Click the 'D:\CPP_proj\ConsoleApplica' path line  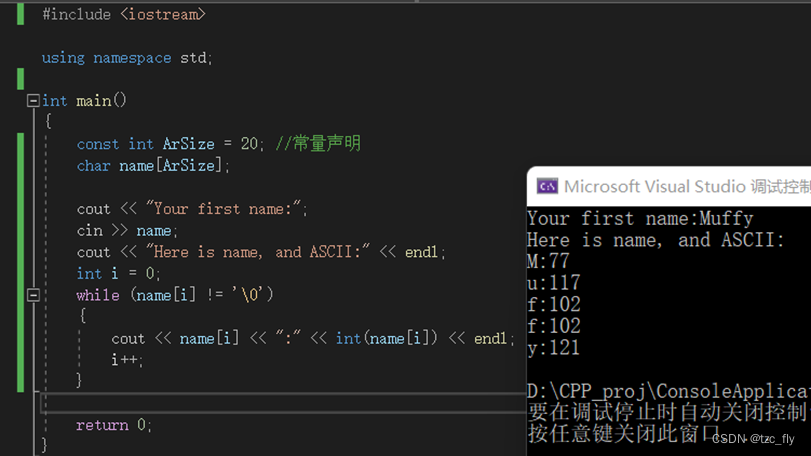coord(669,391)
